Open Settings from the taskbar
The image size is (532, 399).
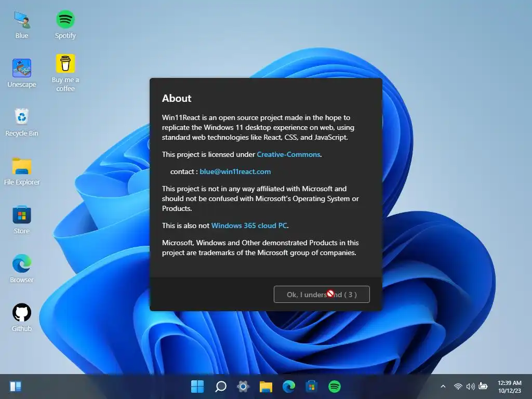[243, 387]
